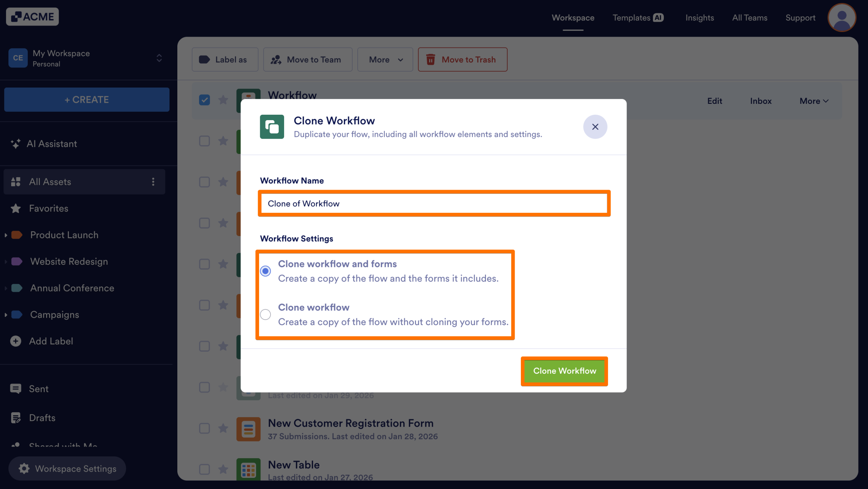868x489 pixels.
Task: Click the Add Label plus icon
Action: [x=16, y=341]
